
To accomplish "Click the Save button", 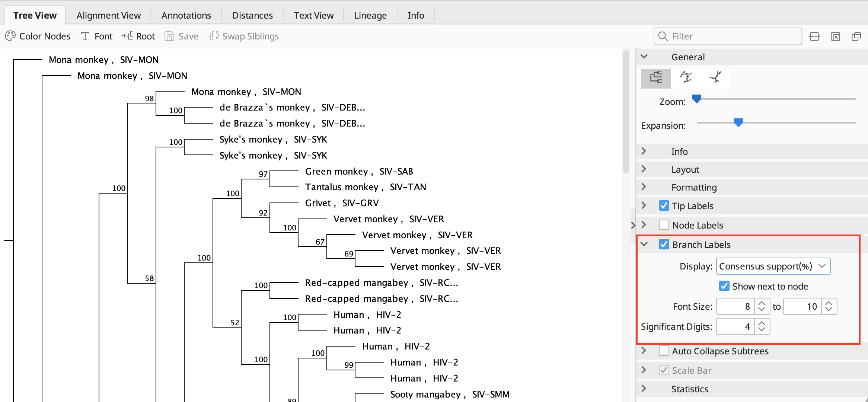I will [x=182, y=36].
